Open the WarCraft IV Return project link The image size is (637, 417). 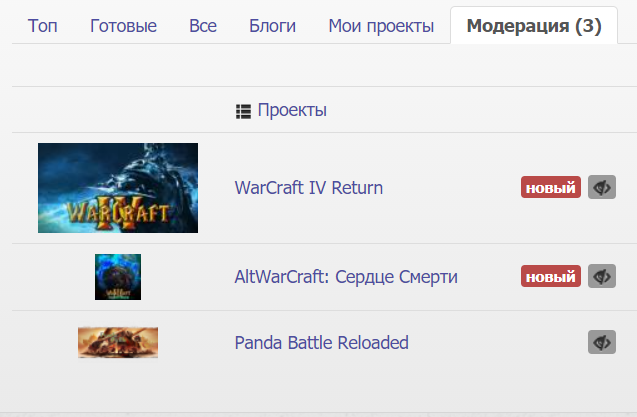click(x=309, y=188)
